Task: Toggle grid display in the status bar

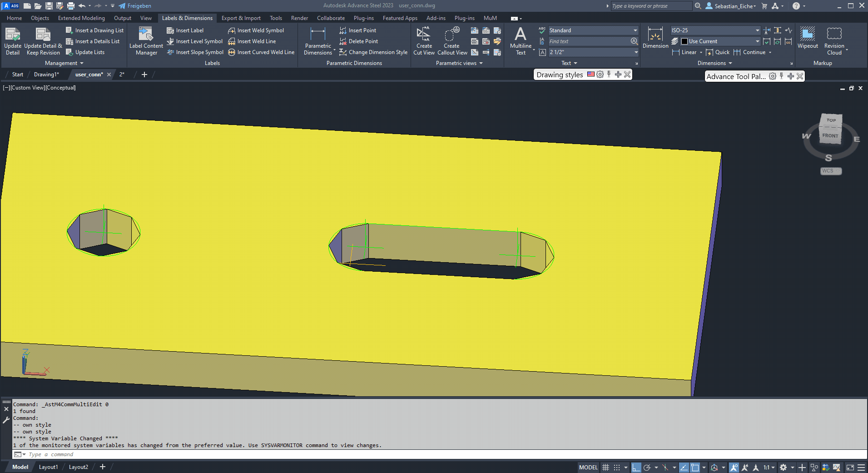Action: click(x=605, y=467)
